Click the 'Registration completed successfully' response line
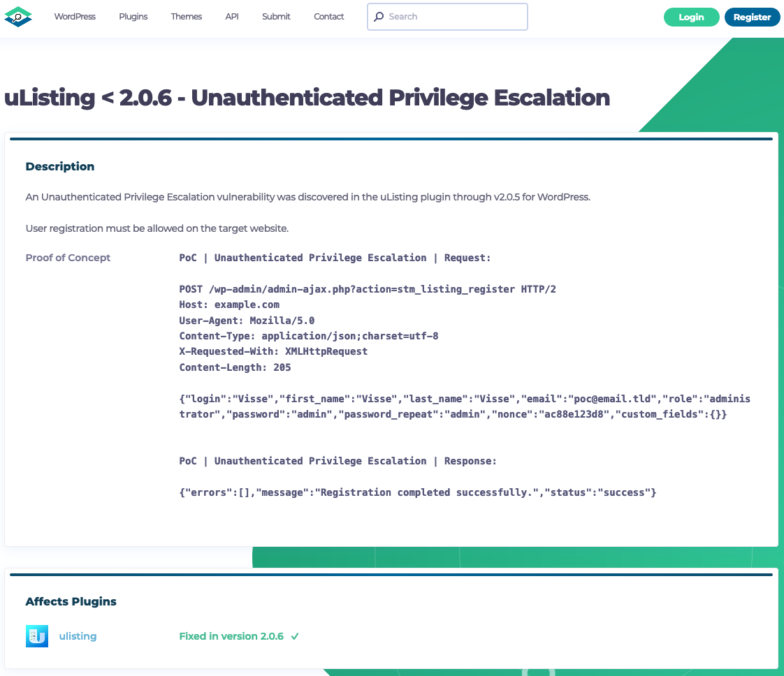This screenshot has height=676, width=784. [417, 492]
